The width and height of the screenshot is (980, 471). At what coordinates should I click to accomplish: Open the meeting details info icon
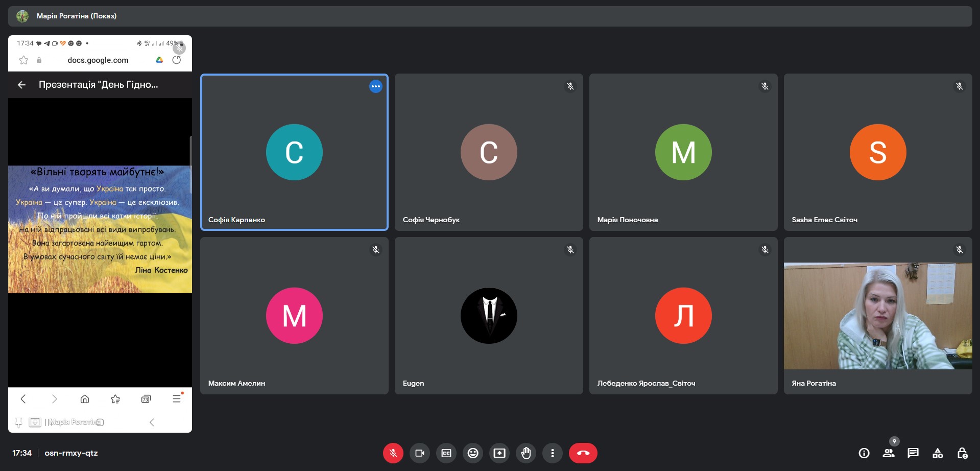pos(864,453)
